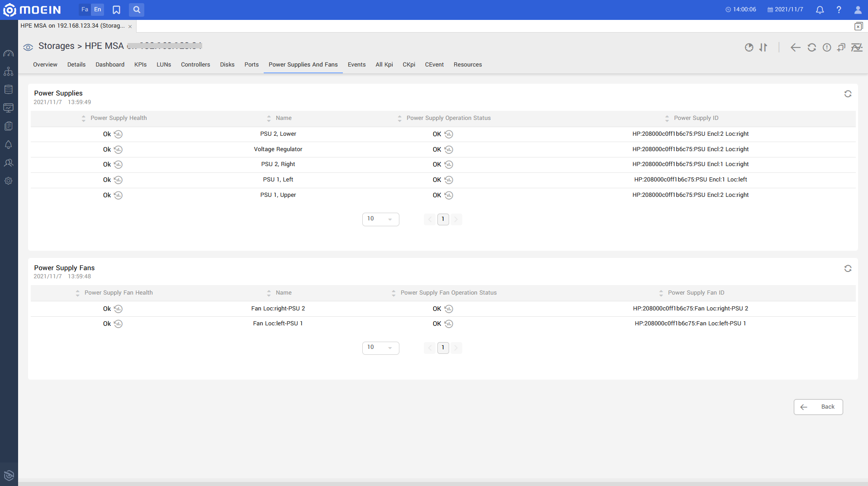Open the Disks tab
868x486 pixels.
click(227, 65)
